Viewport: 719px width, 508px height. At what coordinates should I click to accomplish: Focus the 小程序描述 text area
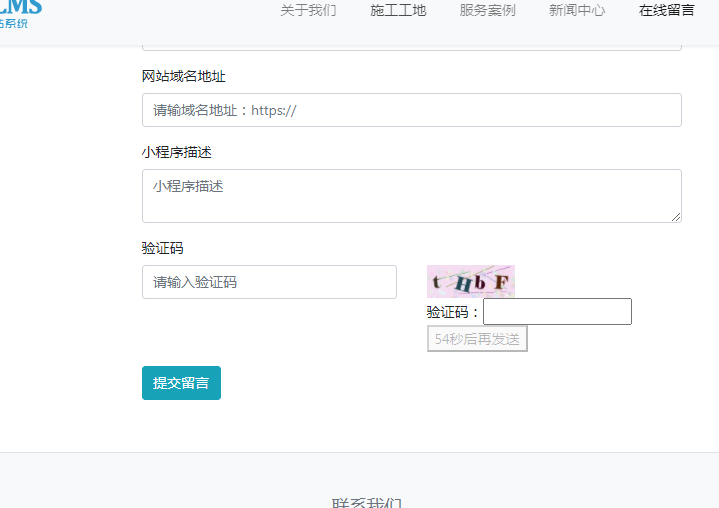click(x=411, y=195)
